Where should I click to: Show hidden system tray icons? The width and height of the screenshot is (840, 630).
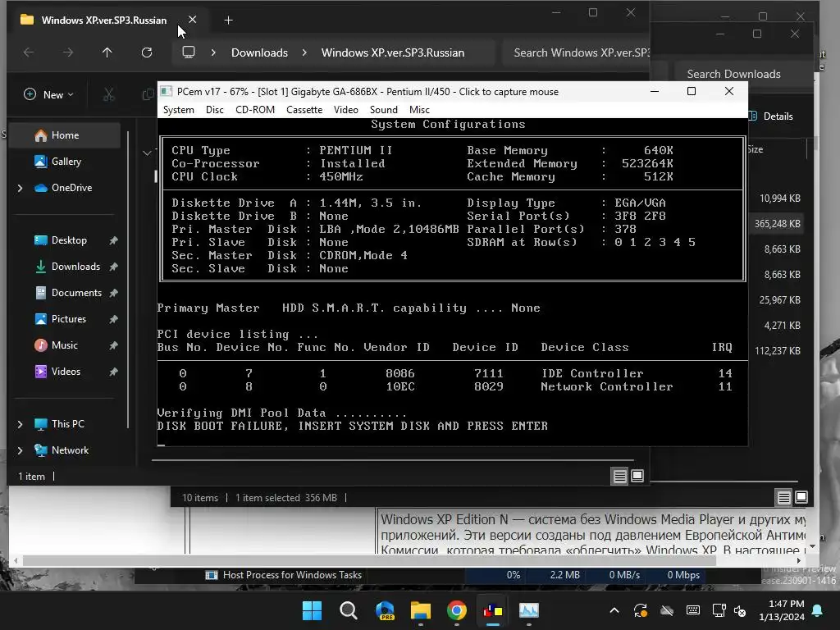point(614,610)
